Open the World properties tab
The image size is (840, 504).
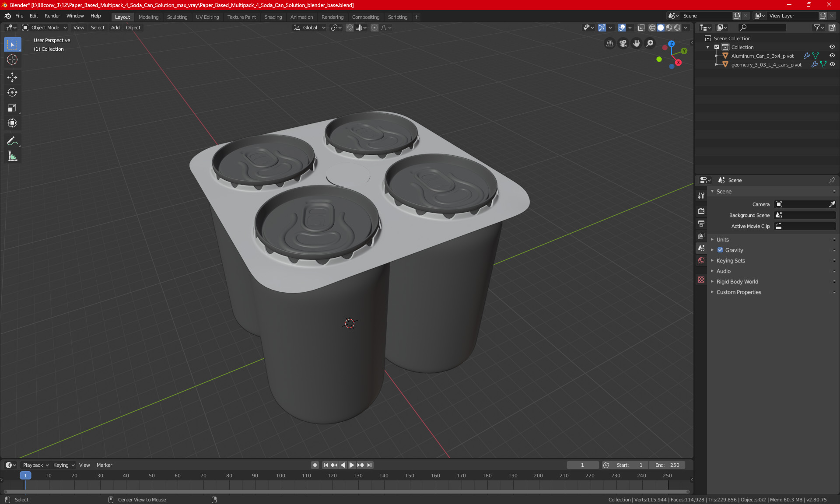click(701, 260)
